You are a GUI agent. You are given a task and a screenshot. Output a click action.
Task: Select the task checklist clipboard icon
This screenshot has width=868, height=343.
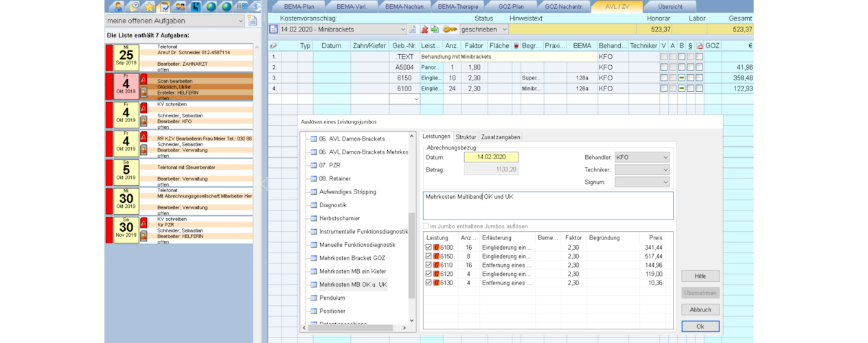tap(164, 7)
